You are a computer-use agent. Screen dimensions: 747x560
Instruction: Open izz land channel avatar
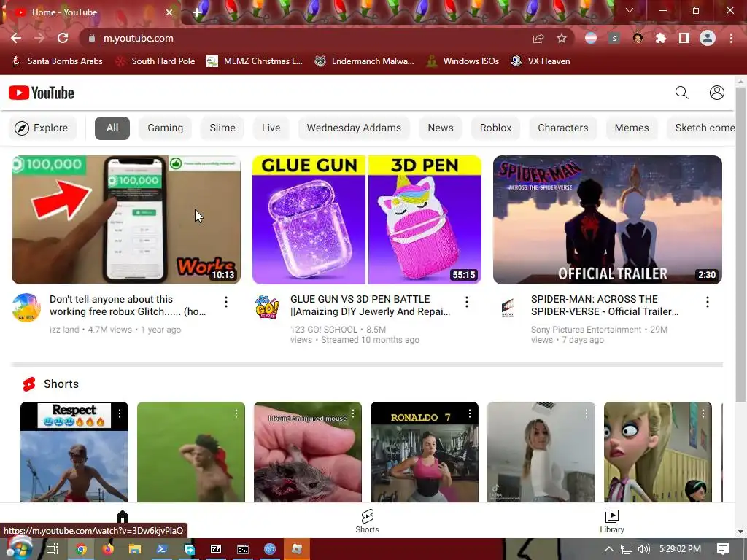coord(26,308)
